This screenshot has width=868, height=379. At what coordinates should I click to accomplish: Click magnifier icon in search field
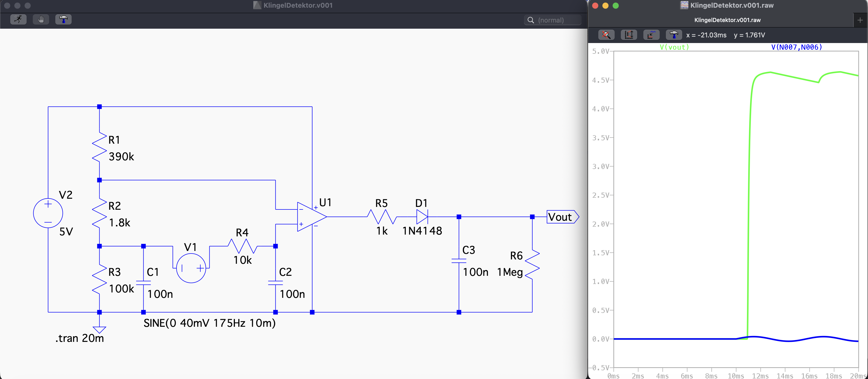(531, 20)
